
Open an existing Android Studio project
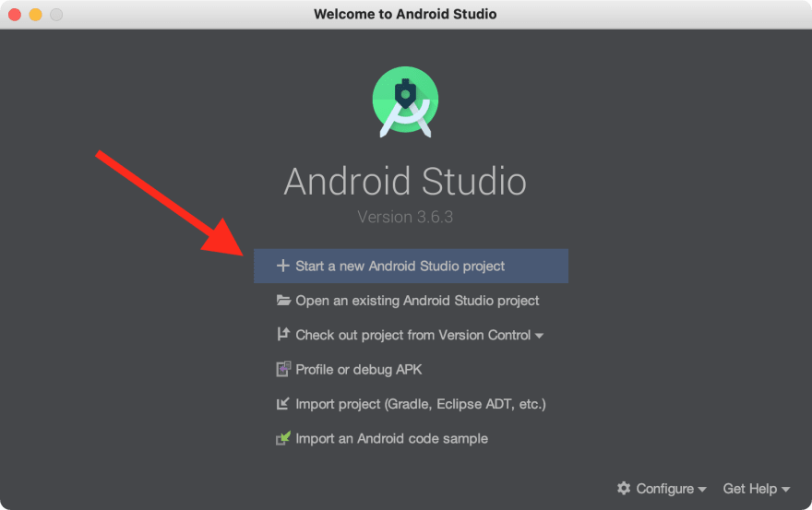(417, 301)
